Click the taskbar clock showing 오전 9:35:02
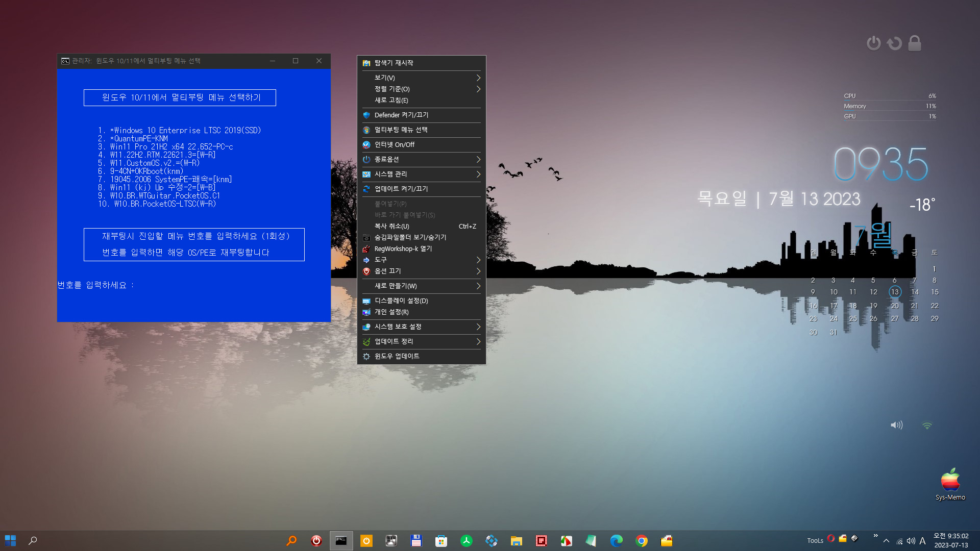Screen dimensions: 980x551 pos(951,541)
